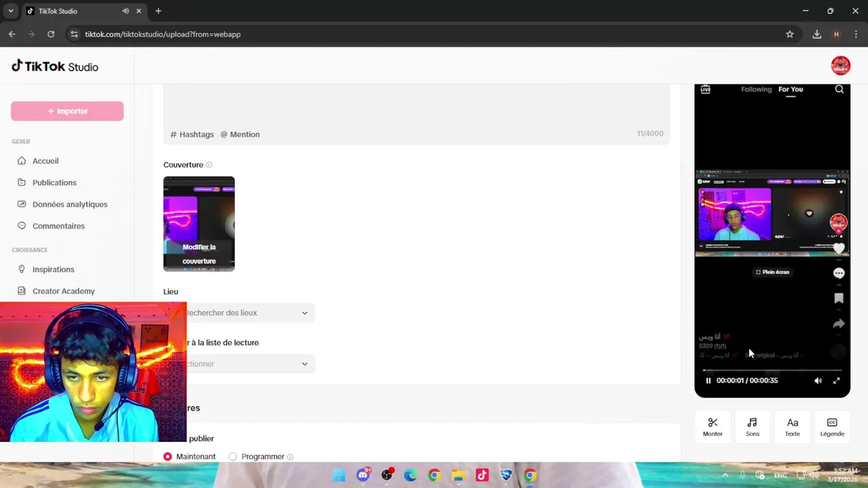Reload the page with the refresh icon
The height and width of the screenshot is (488, 868).
pyautogui.click(x=51, y=34)
